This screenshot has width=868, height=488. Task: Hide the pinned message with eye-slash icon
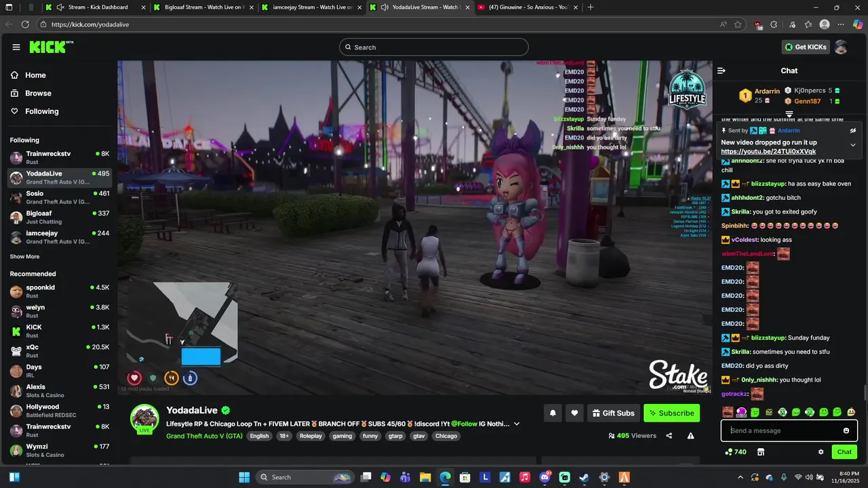853,130
